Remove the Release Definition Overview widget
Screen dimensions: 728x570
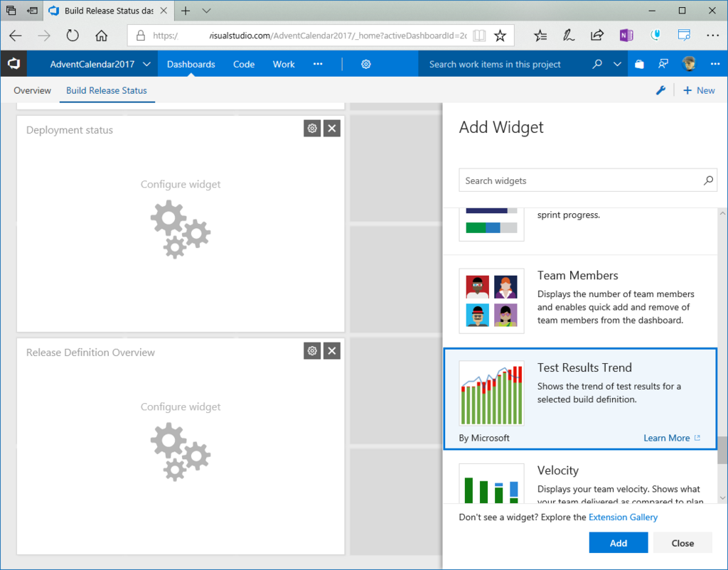(332, 351)
